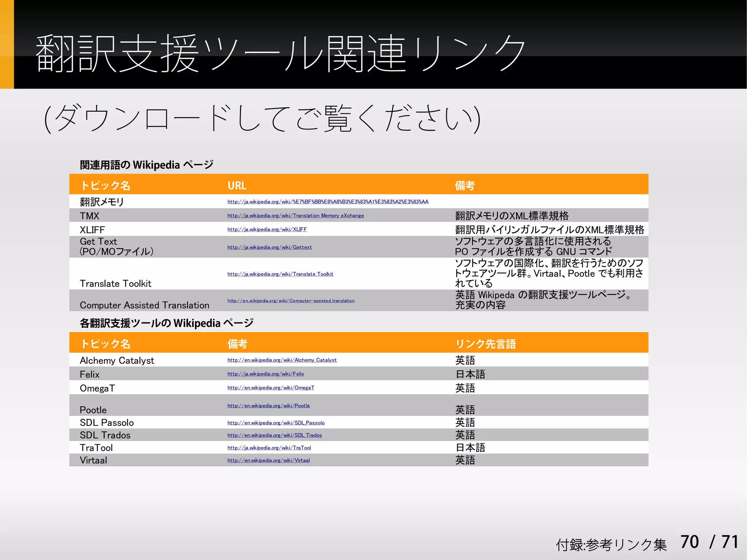The height and width of the screenshot is (560, 747).
Task: Open the Gettext Wikipedia link
Action: coord(270,247)
